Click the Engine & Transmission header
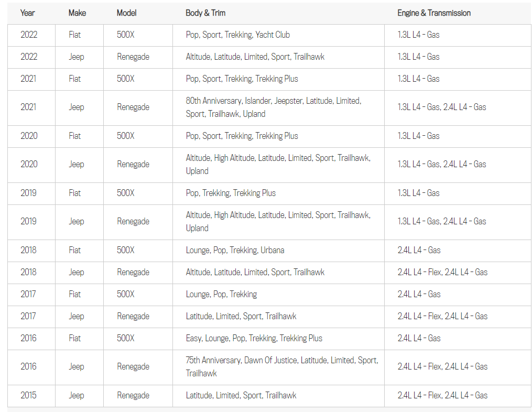Image resolution: width=532 pixels, height=412 pixels. tap(433, 13)
